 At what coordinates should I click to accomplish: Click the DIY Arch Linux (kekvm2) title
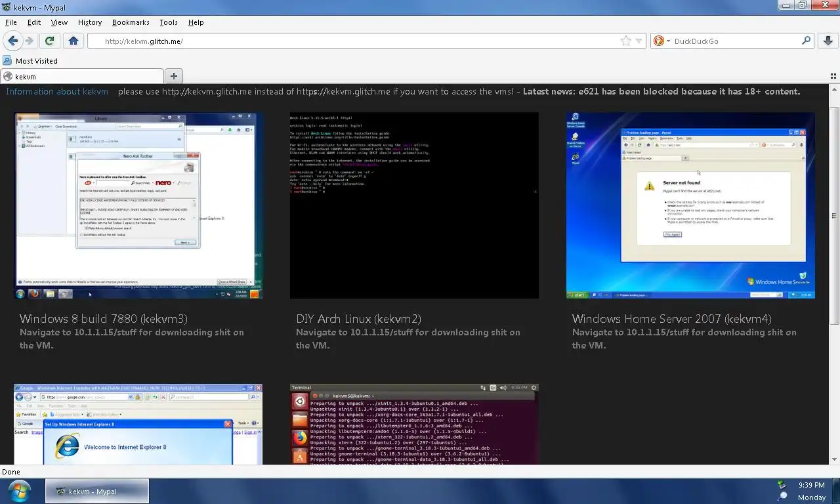358,319
